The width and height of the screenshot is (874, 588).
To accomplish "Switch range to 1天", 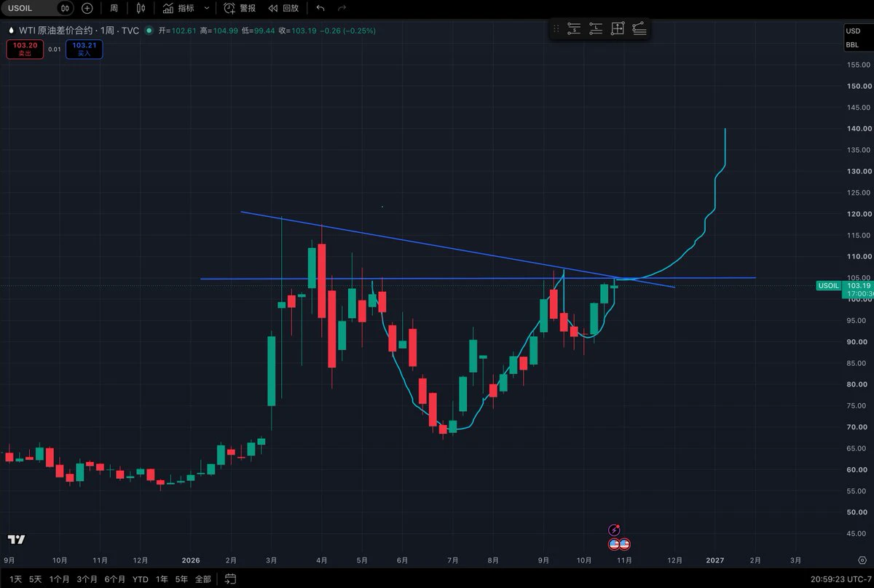I will pyautogui.click(x=15, y=579).
